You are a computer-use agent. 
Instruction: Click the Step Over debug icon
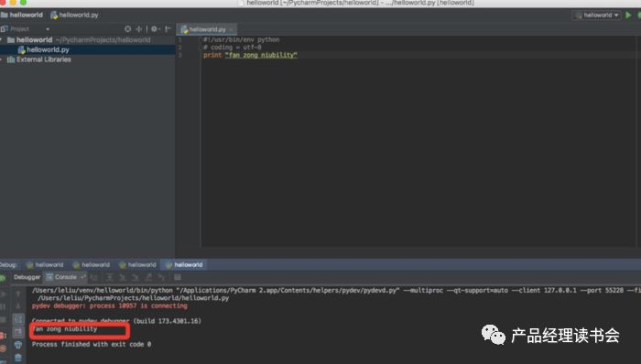tap(110, 277)
